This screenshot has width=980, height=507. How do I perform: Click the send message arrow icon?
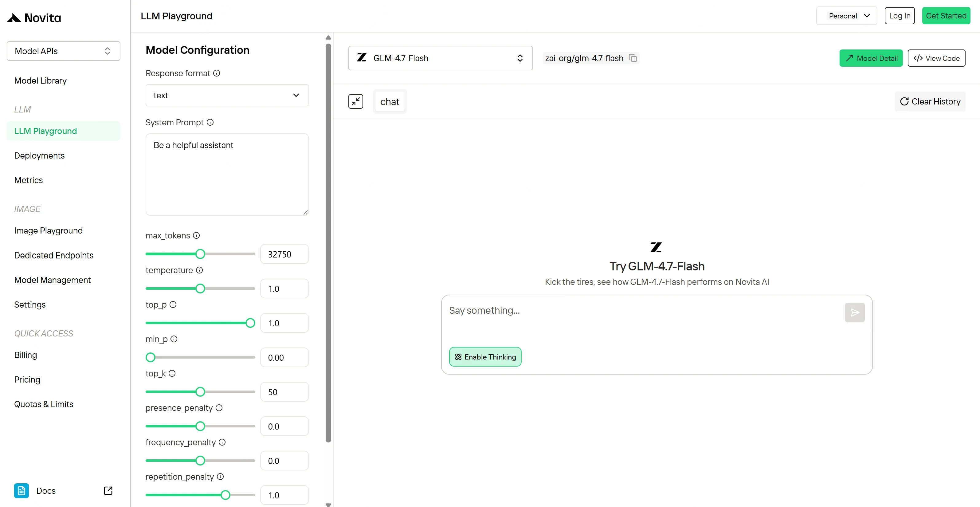pyautogui.click(x=854, y=312)
